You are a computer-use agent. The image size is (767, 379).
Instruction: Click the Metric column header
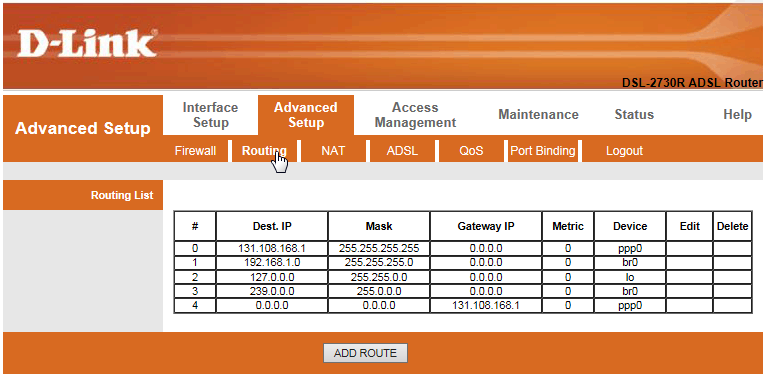tap(568, 226)
